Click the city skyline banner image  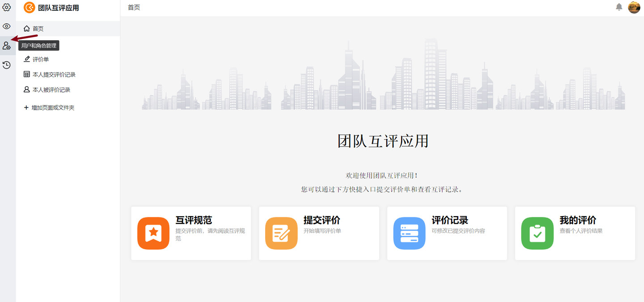click(x=383, y=74)
